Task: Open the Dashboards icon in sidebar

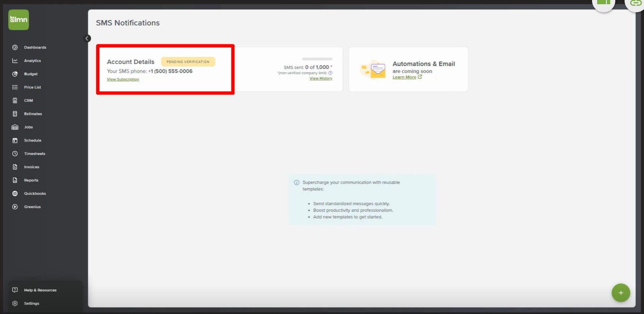Action: [15, 47]
